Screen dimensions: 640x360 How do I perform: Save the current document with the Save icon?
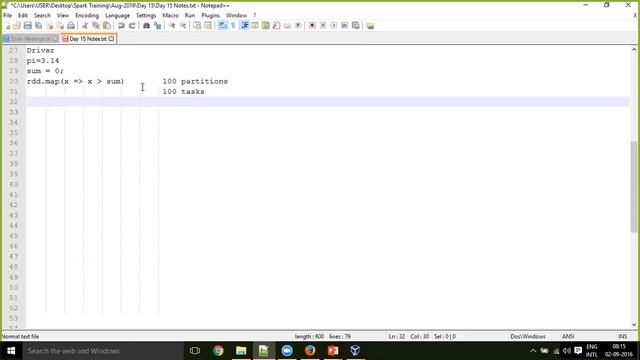(x=27, y=26)
